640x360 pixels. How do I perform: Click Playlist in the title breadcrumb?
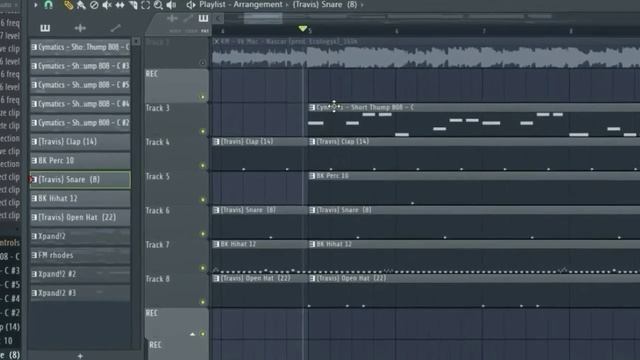(x=212, y=5)
